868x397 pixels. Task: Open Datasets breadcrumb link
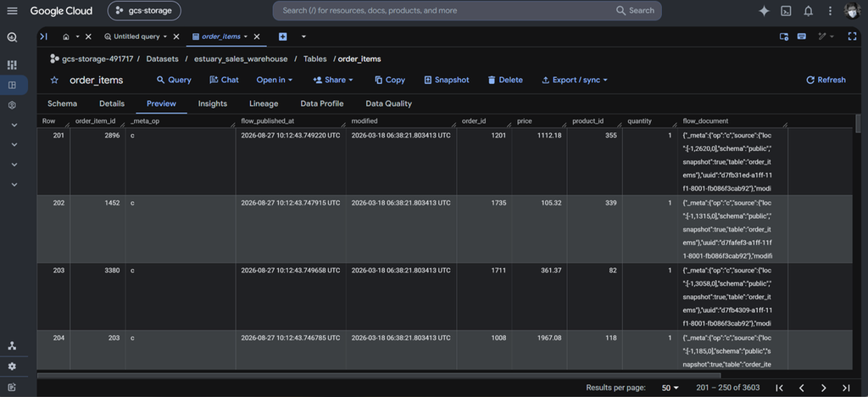[x=162, y=59]
